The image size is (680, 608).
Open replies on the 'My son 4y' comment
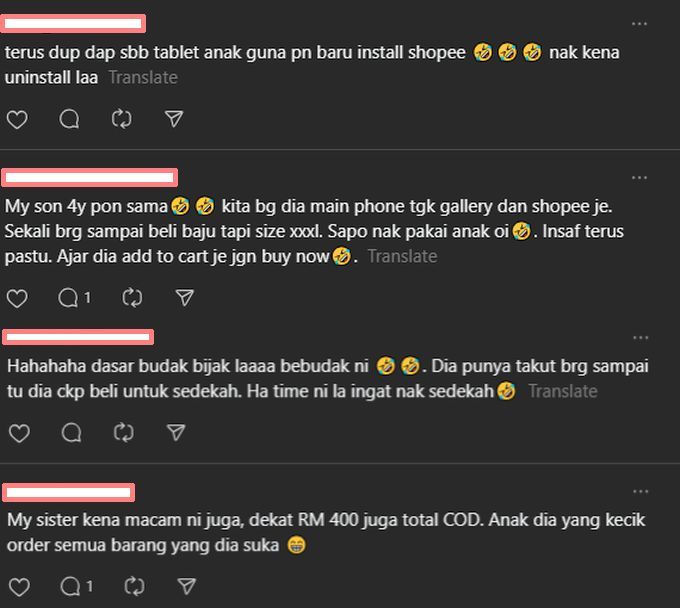75,298
